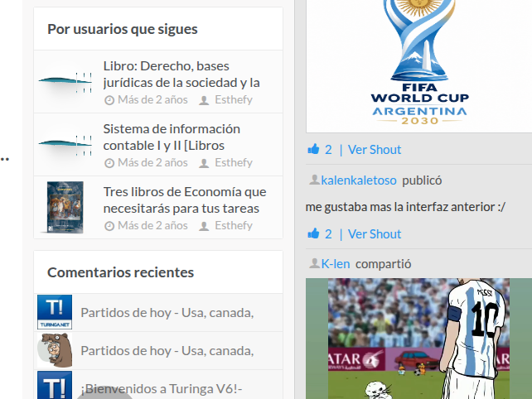Open post Tres libros de Economía
The height and width of the screenshot is (399, 532).
(185, 200)
